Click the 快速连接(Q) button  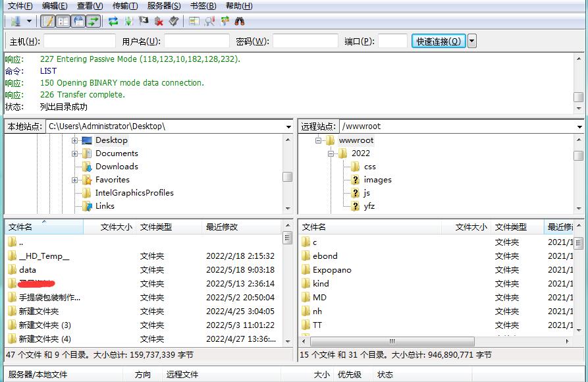(439, 41)
